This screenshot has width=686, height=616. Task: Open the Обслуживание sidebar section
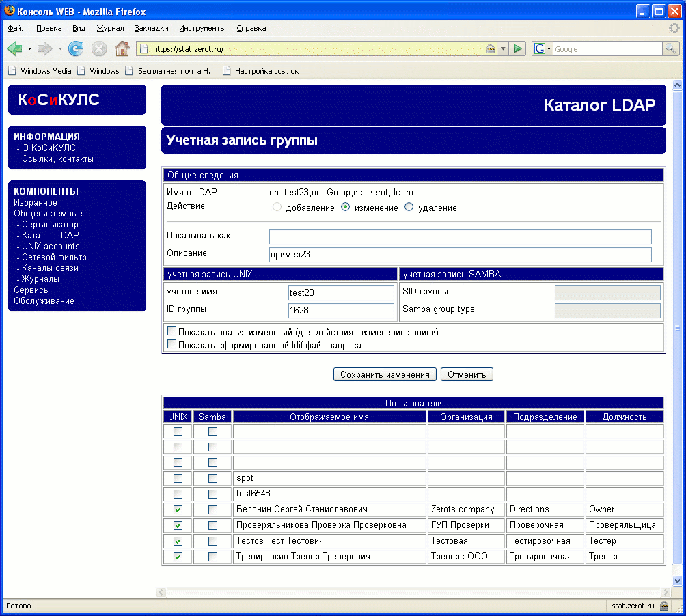tap(44, 300)
